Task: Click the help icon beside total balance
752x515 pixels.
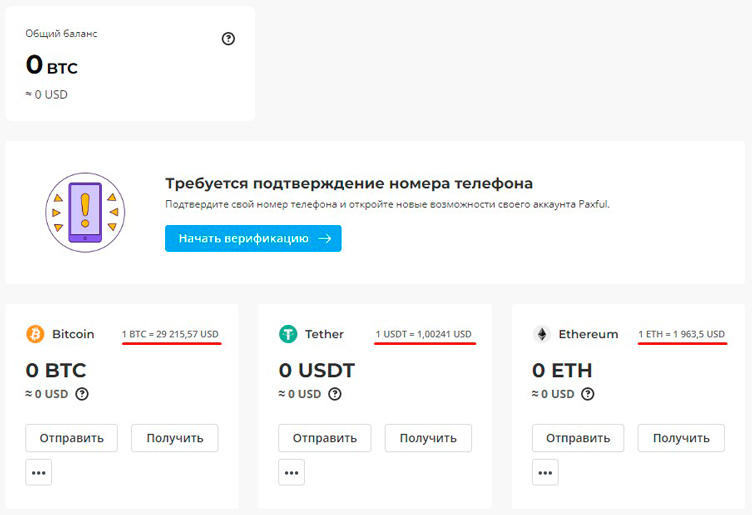Action: tap(228, 39)
